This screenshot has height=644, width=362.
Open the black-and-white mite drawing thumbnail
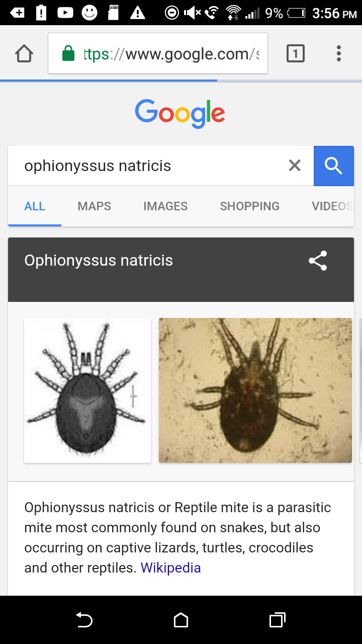pyautogui.click(x=87, y=390)
